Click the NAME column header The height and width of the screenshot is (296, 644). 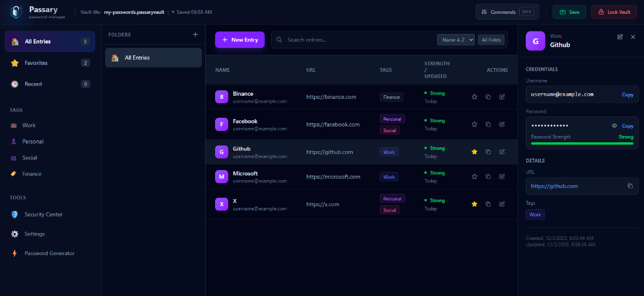[223, 70]
